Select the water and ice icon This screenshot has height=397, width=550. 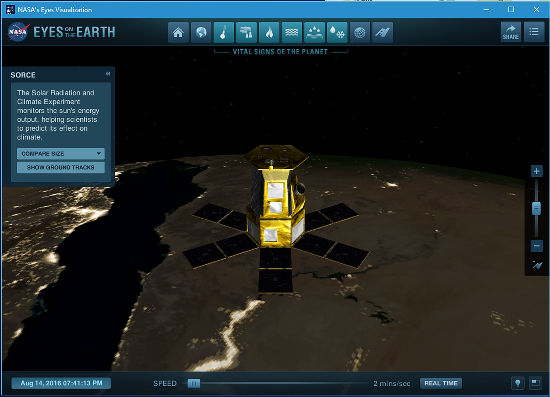coord(337,33)
